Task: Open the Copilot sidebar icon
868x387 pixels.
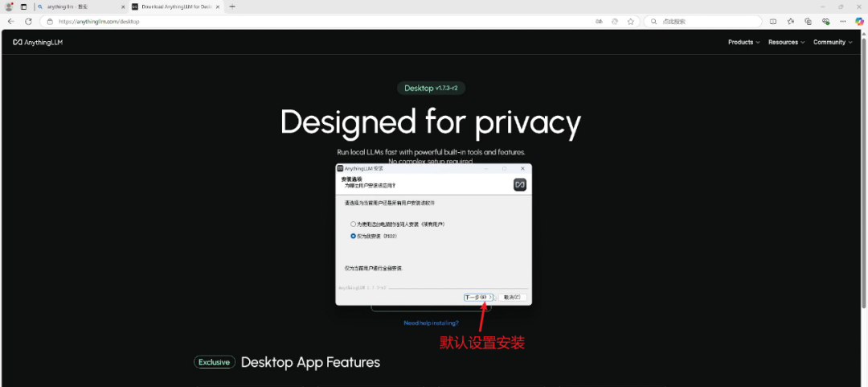Action: 859,21
